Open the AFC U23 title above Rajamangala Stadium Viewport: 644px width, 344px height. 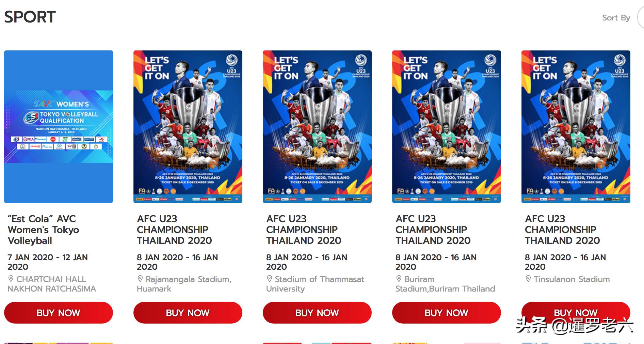coord(174,230)
